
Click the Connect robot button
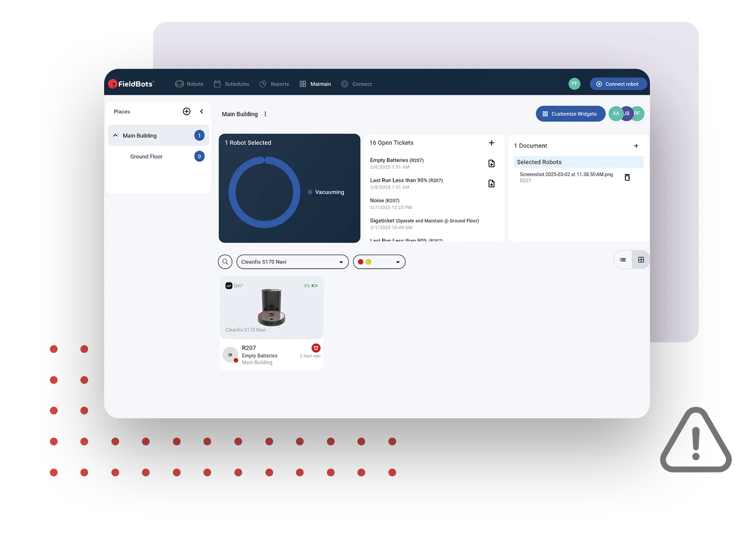pyautogui.click(x=618, y=84)
